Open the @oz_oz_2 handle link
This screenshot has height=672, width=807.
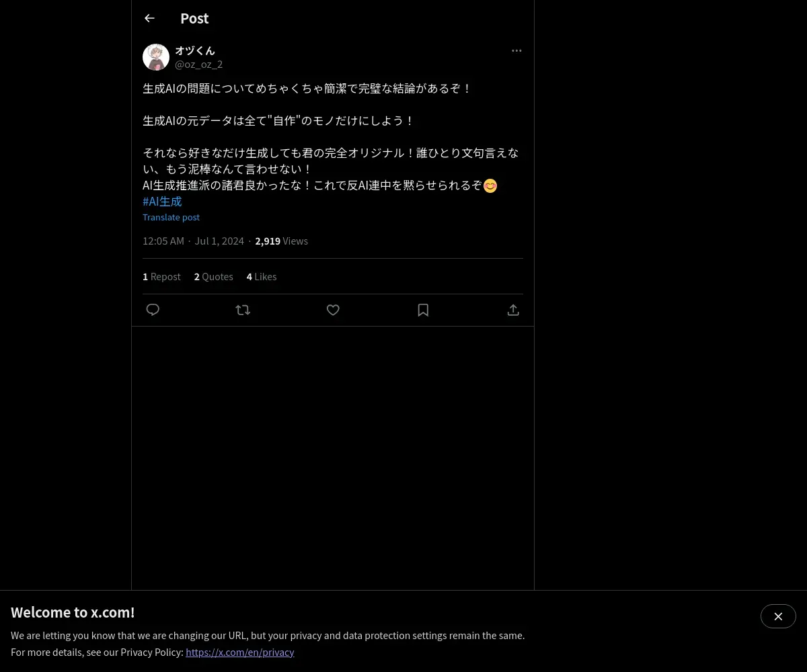coord(198,65)
